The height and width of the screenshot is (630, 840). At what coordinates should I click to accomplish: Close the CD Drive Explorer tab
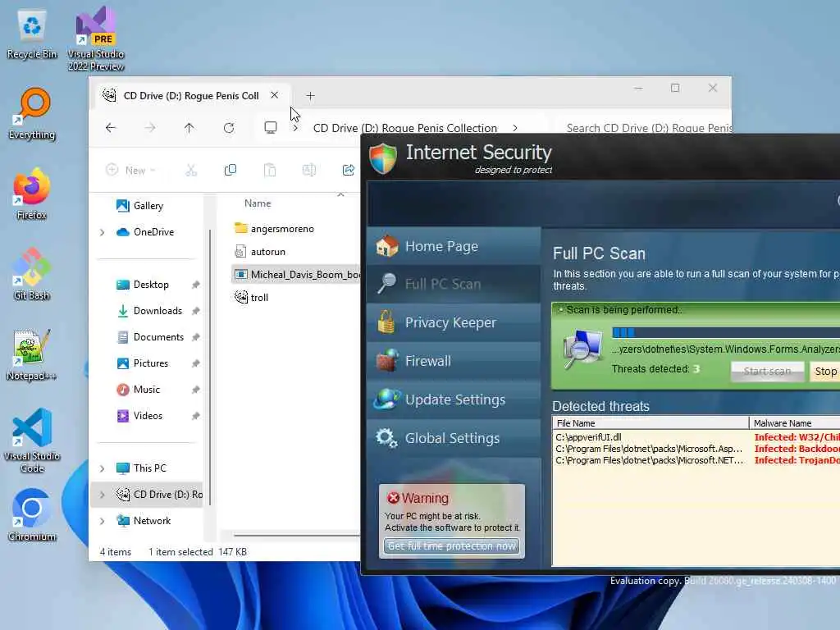click(x=274, y=95)
